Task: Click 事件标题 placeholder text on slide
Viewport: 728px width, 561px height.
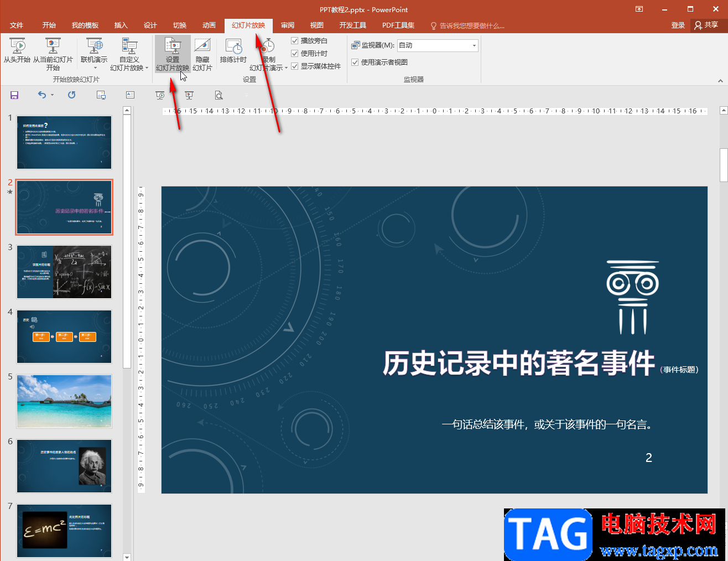Action: 680,370
